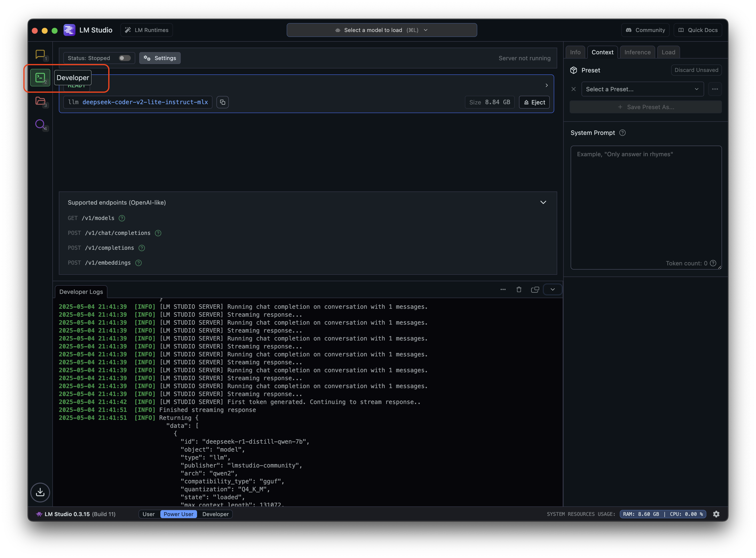The image size is (756, 558).
Task: Eject the deepseek-coder model
Action: point(534,102)
